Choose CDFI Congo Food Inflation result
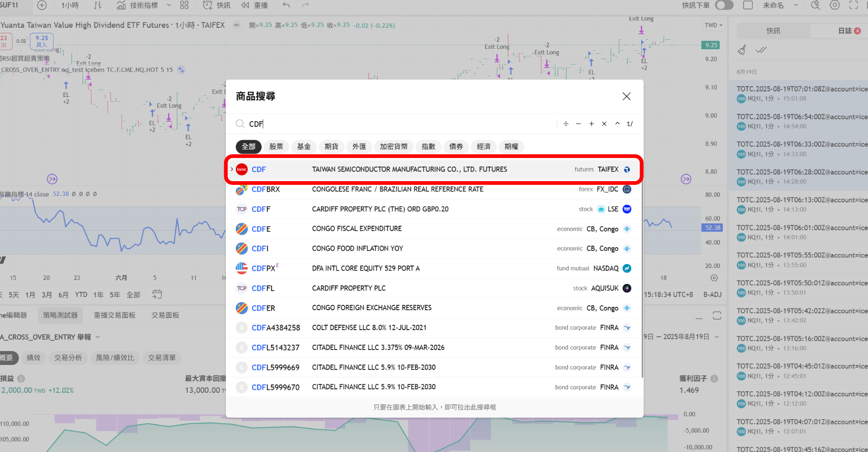Screen dimensions: 868x452 pyautogui.click(x=434, y=249)
